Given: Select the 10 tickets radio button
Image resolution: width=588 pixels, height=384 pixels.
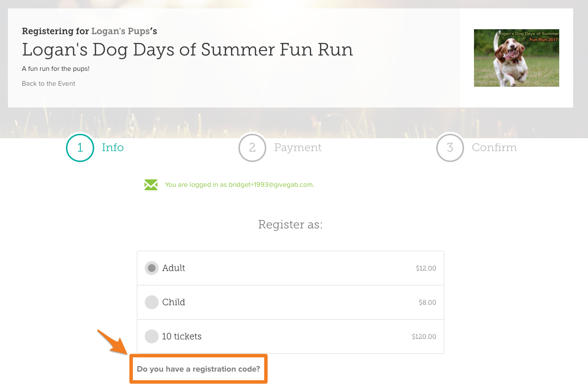Looking at the screenshot, I should [152, 336].
